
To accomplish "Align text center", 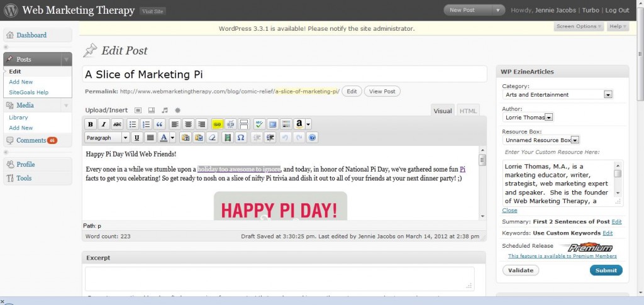I will coord(187,124).
